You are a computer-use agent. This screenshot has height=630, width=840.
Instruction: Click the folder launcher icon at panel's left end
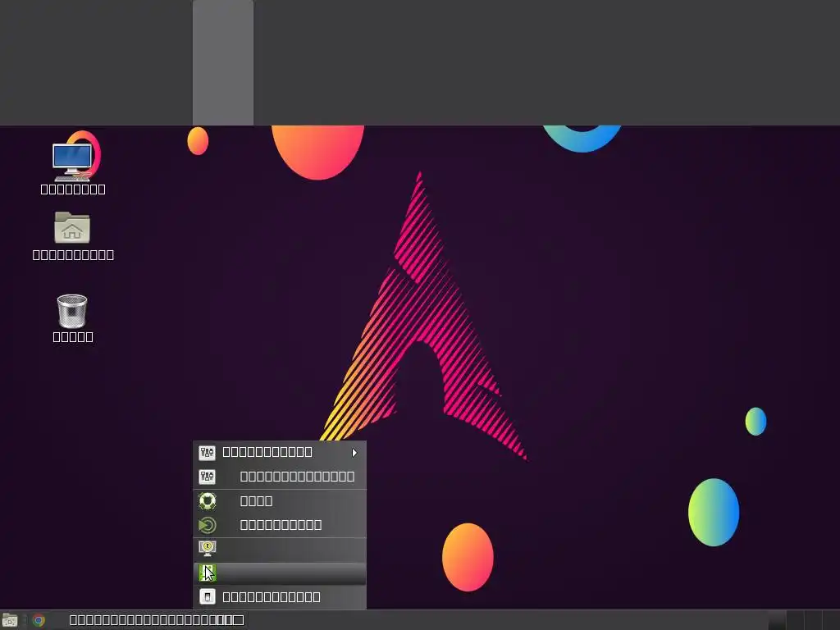click(x=10, y=620)
